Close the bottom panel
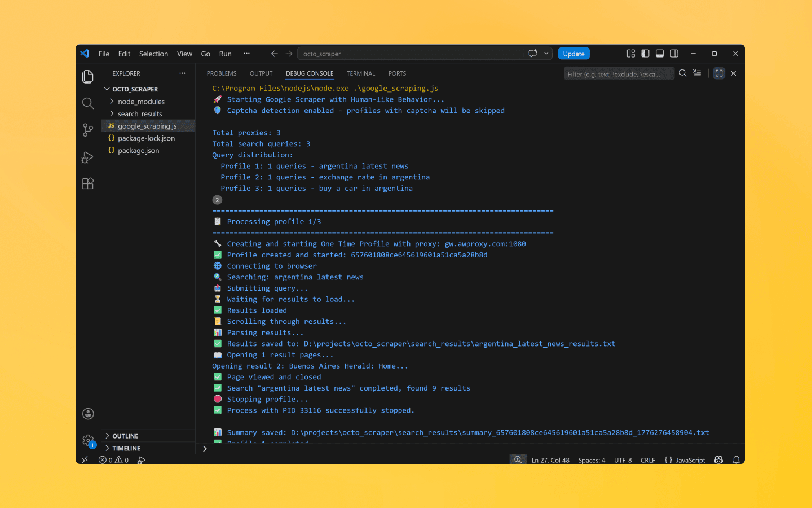The width and height of the screenshot is (812, 508). (734, 73)
